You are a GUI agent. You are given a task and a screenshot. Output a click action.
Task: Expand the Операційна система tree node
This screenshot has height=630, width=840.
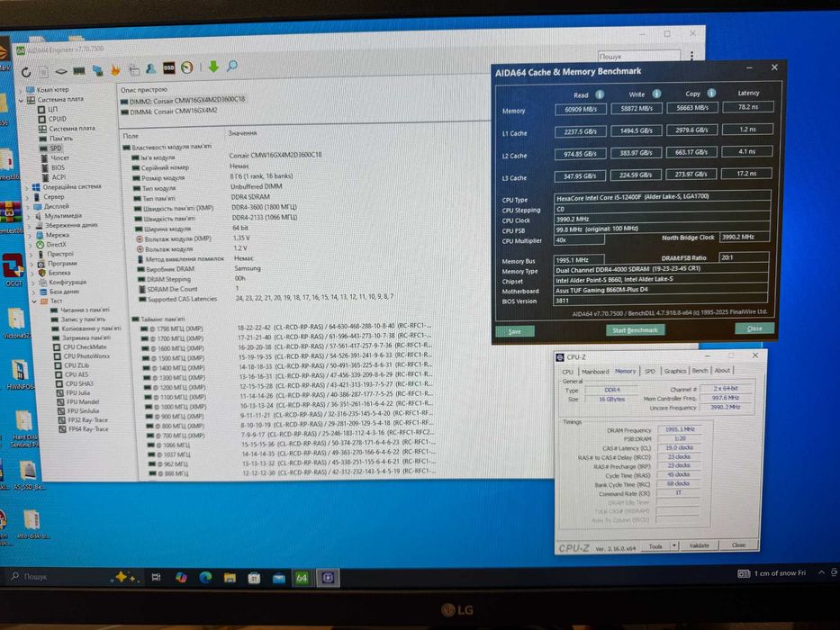27,187
